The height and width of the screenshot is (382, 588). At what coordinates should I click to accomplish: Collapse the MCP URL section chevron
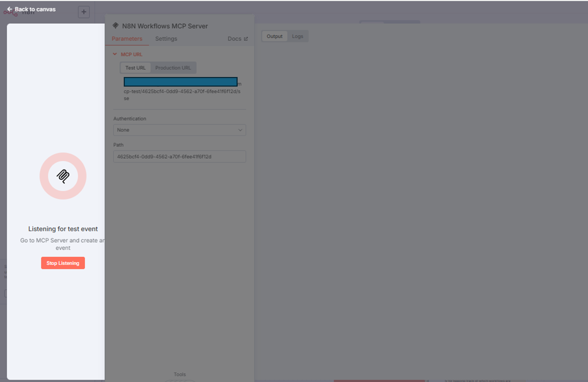point(115,54)
